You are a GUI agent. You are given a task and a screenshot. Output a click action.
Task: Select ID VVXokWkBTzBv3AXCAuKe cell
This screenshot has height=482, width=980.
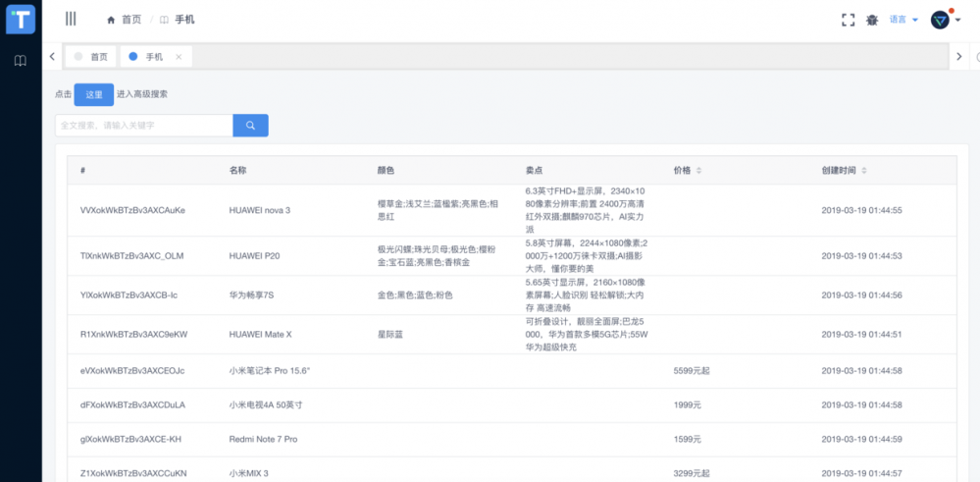132,210
